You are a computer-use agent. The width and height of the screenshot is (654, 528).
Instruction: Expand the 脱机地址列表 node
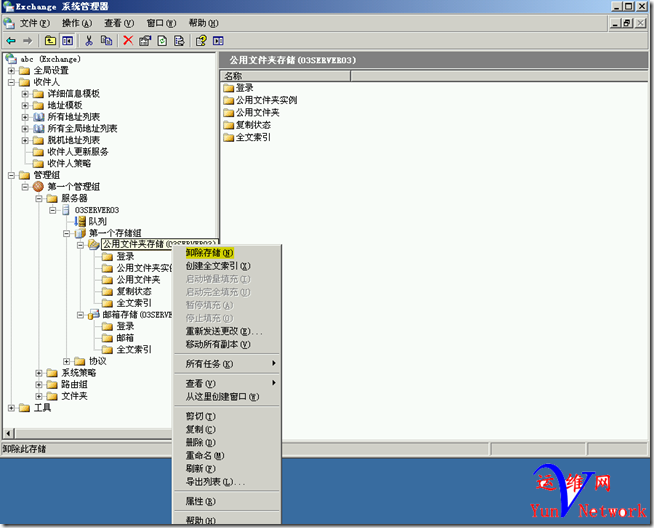[x=25, y=140]
